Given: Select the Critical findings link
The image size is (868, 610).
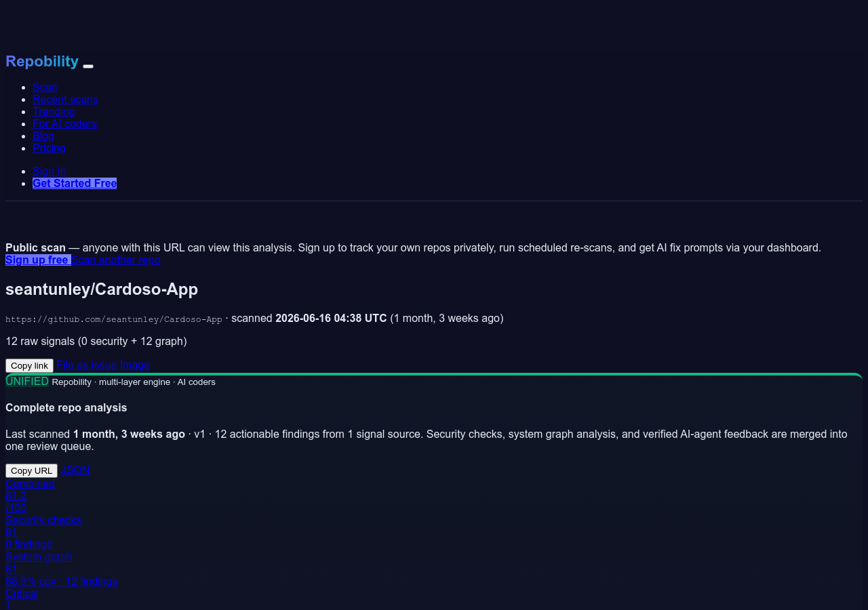Looking at the screenshot, I should (x=22, y=593).
